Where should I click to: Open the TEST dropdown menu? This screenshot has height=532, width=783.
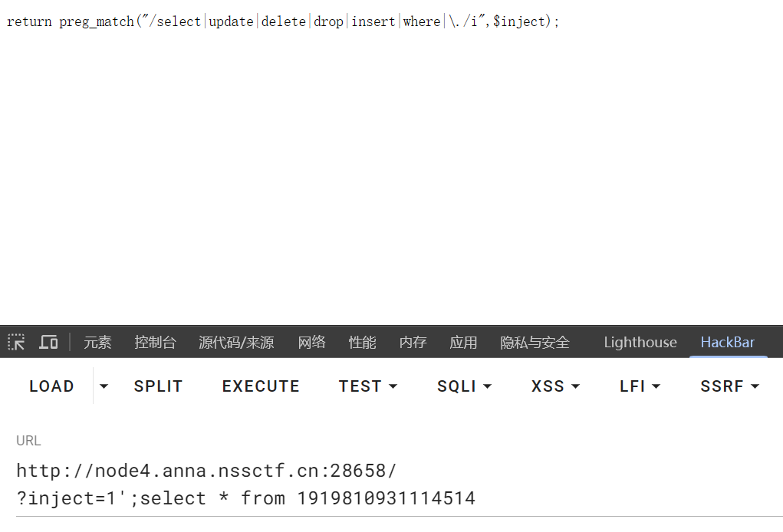pyautogui.click(x=368, y=386)
